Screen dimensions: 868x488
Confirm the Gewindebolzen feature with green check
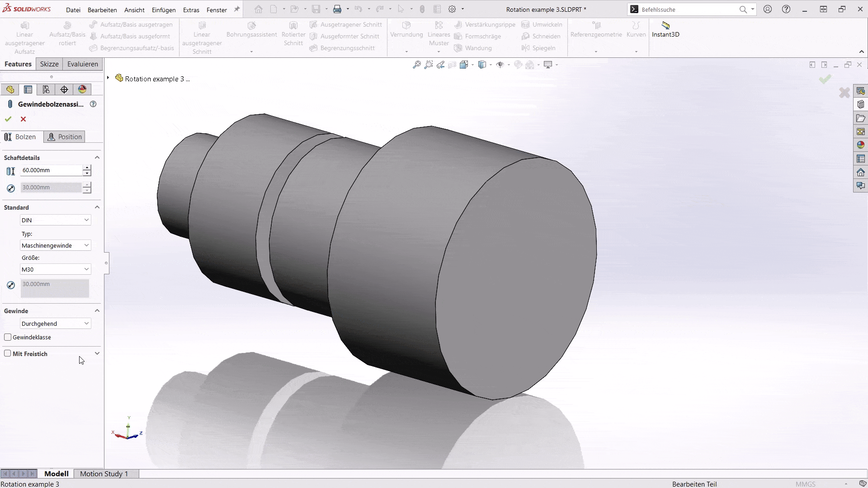click(8, 119)
